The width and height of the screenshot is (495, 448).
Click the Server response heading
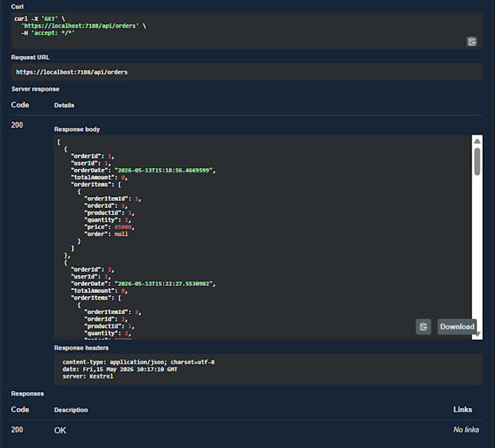[x=36, y=89]
